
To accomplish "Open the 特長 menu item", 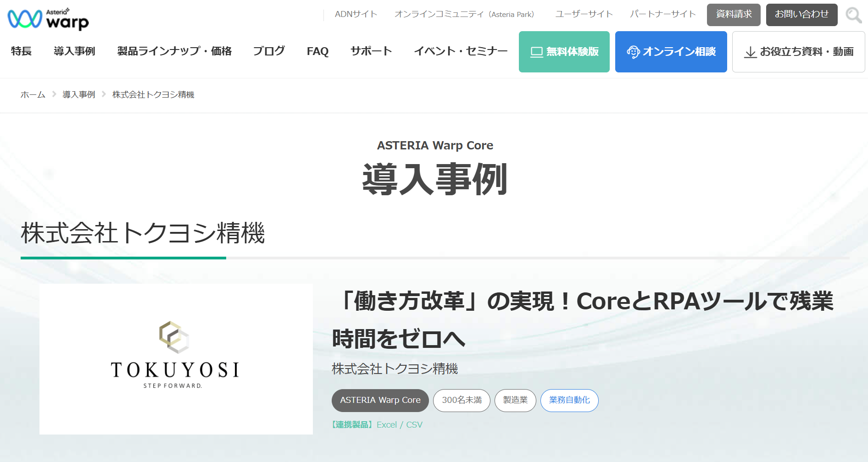I will point(21,51).
